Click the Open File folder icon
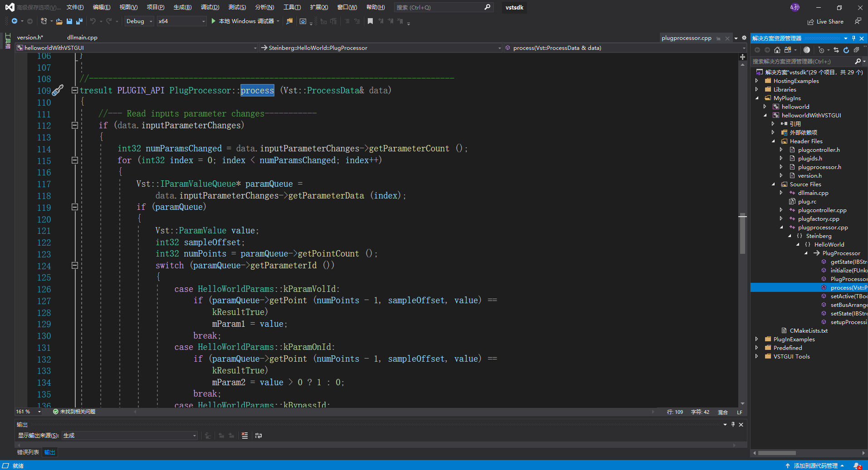This screenshot has height=470, width=868. tap(59, 21)
